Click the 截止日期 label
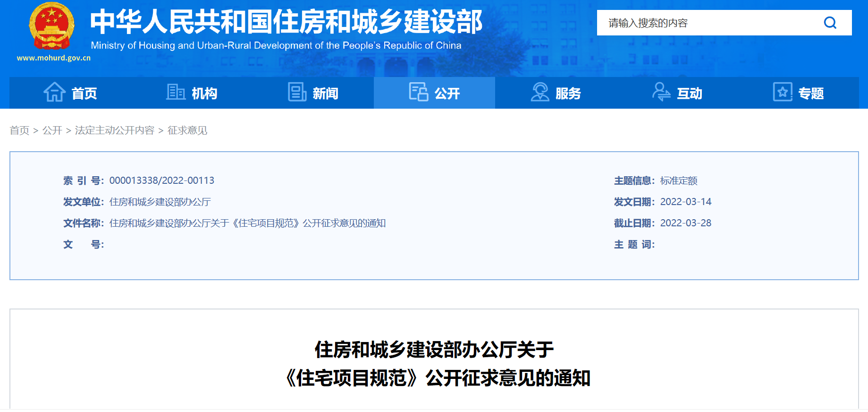Screen dimensions: 868x412 634,223
